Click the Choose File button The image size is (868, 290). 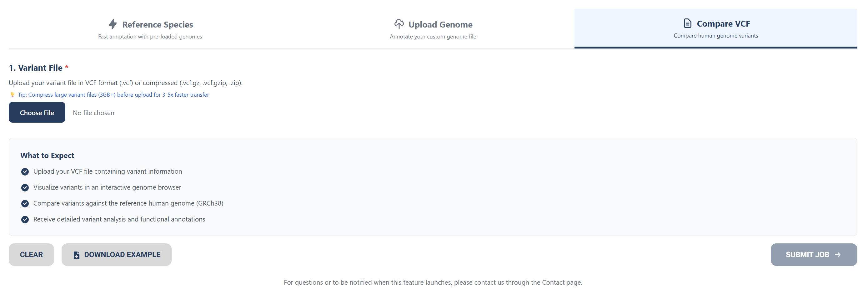tap(37, 112)
